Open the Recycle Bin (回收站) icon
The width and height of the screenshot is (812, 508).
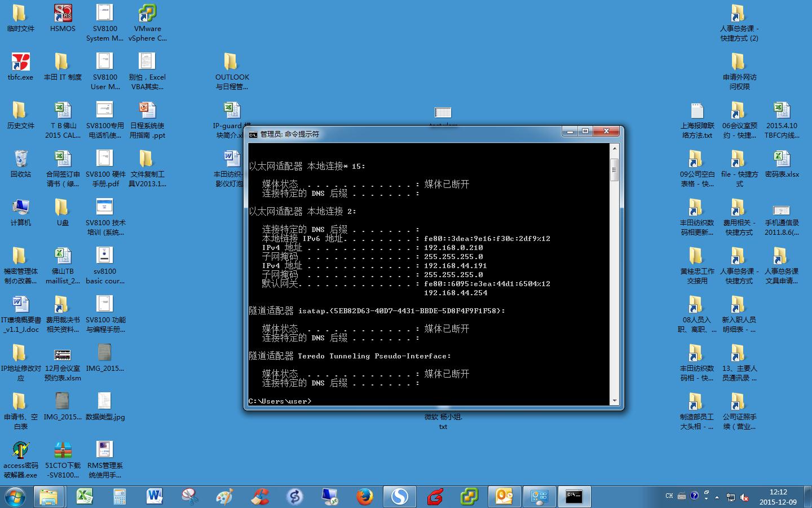[20, 164]
